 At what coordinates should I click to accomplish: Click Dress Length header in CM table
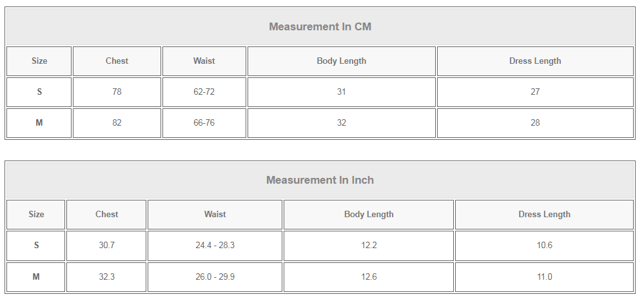535,61
